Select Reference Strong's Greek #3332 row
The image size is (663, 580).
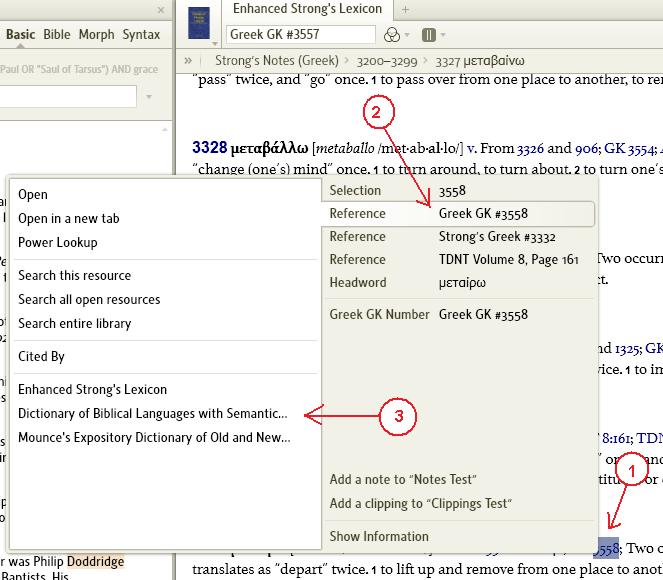point(459,237)
